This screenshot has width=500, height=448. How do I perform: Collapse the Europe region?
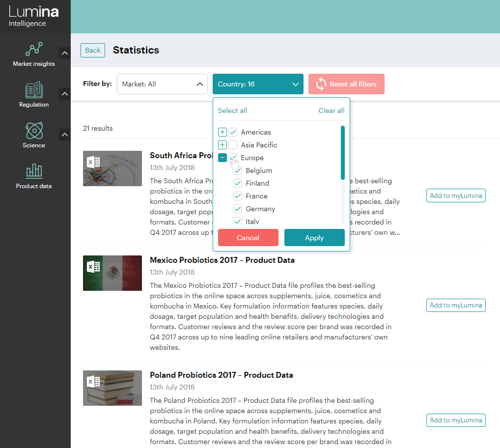click(222, 158)
